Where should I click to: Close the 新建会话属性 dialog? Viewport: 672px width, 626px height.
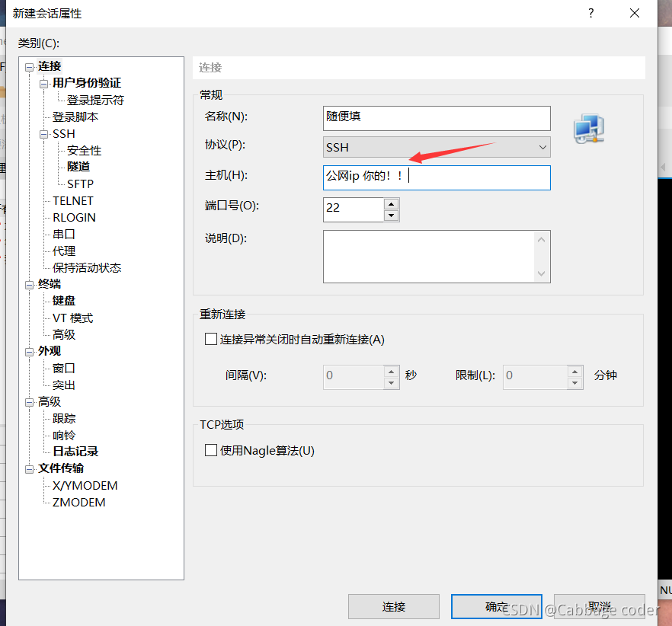(635, 13)
